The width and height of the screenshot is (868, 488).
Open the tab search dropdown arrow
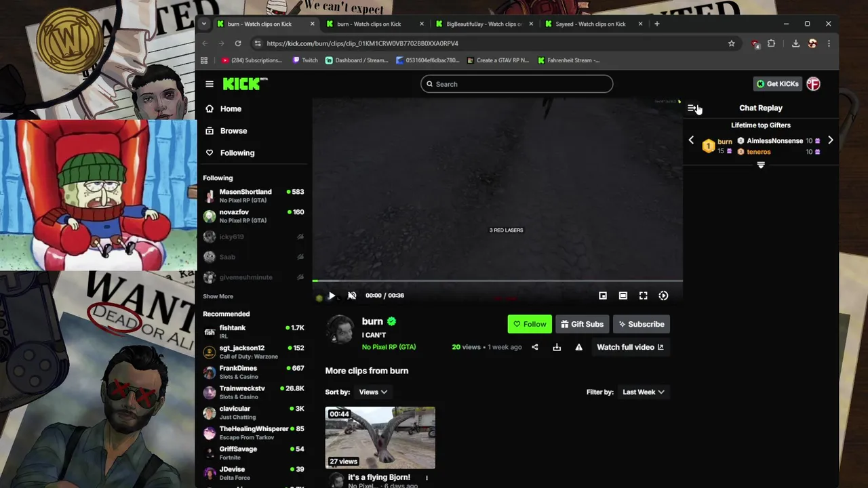click(x=205, y=24)
